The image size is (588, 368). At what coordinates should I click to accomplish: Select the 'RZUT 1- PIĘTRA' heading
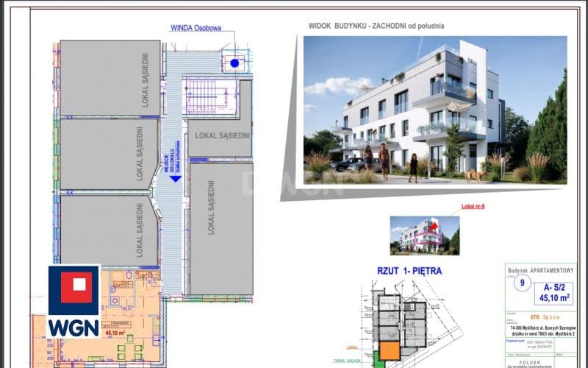(409, 271)
